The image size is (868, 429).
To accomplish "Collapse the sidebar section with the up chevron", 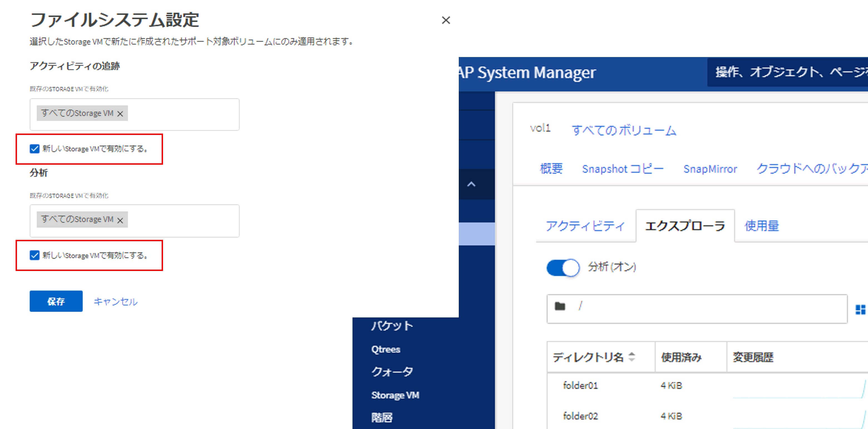I will click(x=471, y=184).
